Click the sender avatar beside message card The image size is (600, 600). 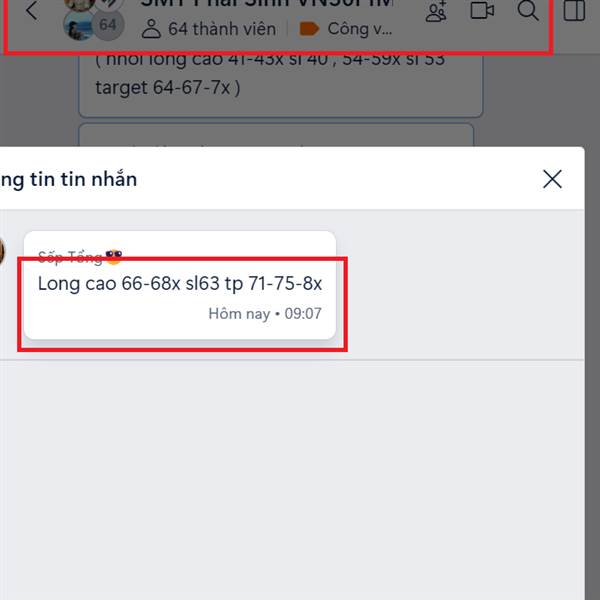pos(2,251)
